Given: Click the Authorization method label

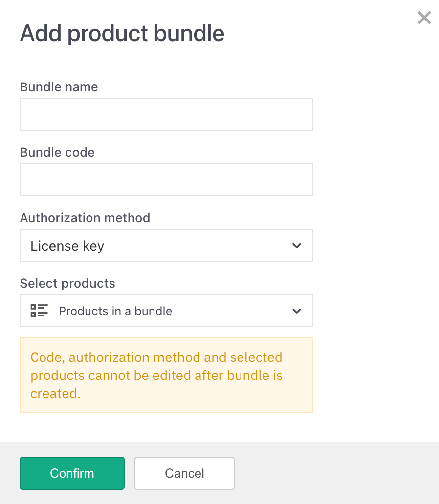Looking at the screenshot, I should (85, 218).
